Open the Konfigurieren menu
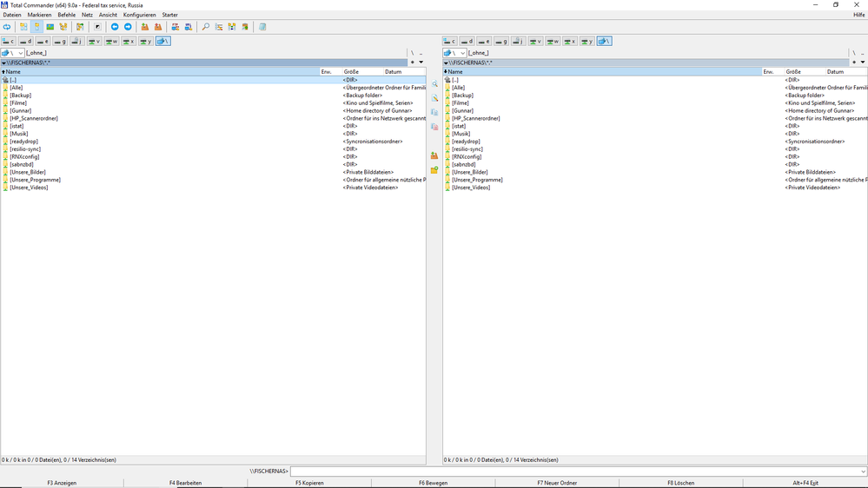The width and height of the screenshot is (868, 488). (x=140, y=15)
